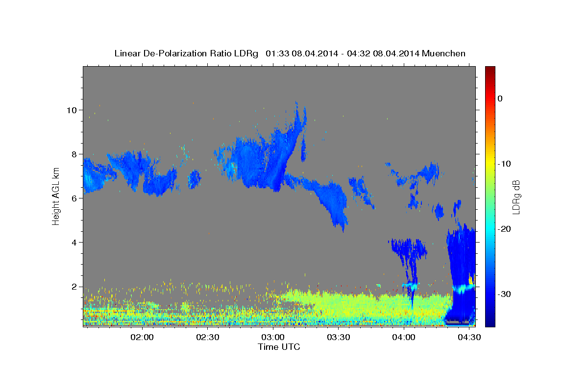Click the 04:30 time tick label
Screen dimensions: 588x392
pos(469,337)
